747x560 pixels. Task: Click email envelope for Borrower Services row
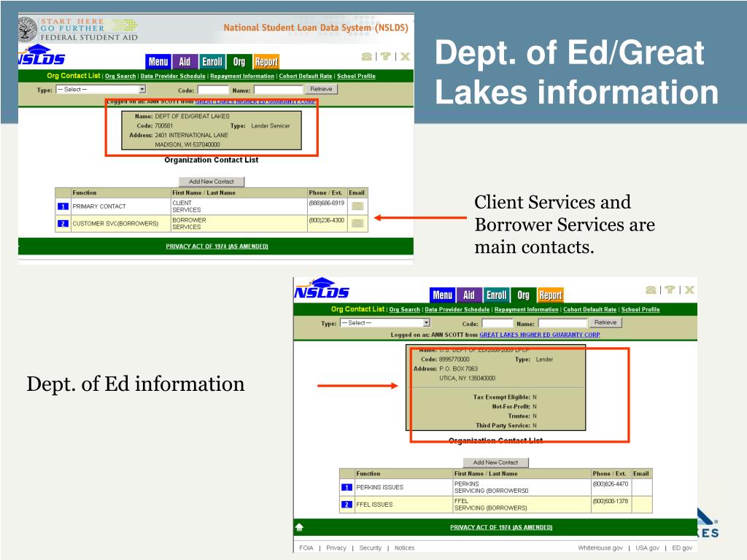[x=357, y=223]
